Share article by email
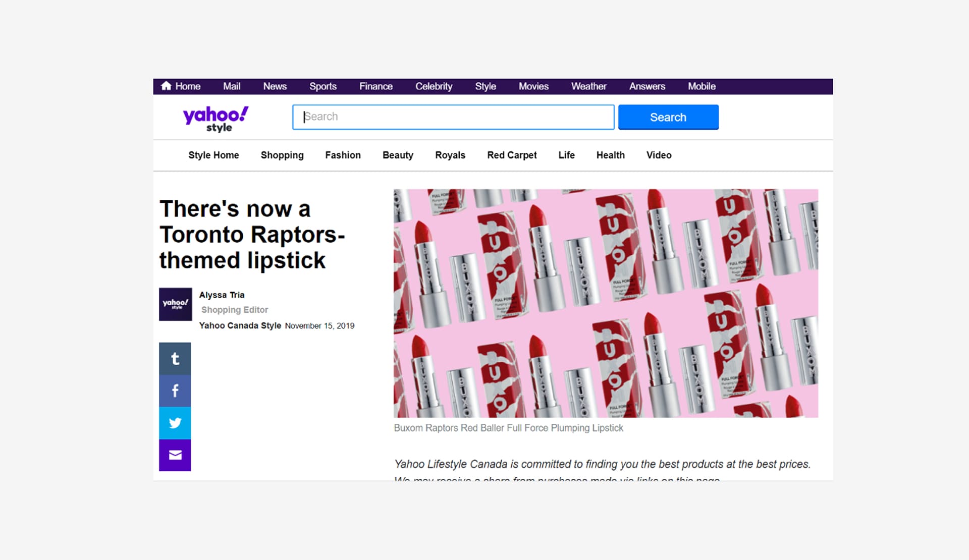 [x=175, y=455]
